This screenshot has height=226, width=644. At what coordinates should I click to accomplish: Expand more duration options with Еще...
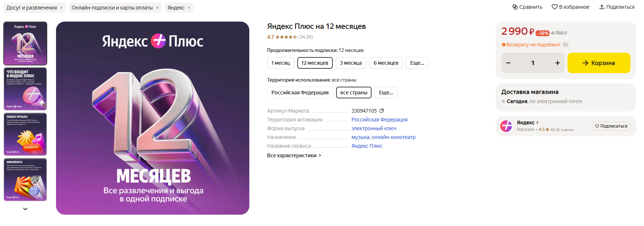[417, 63]
